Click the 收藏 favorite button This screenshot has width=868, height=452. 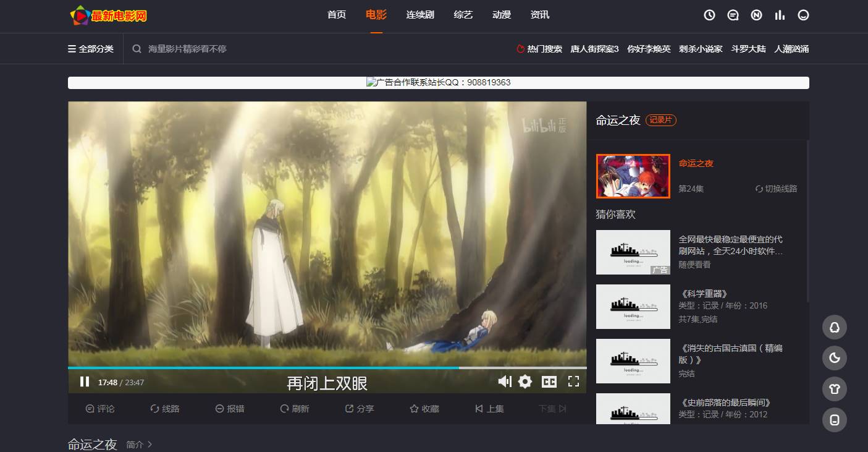click(424, 409)
